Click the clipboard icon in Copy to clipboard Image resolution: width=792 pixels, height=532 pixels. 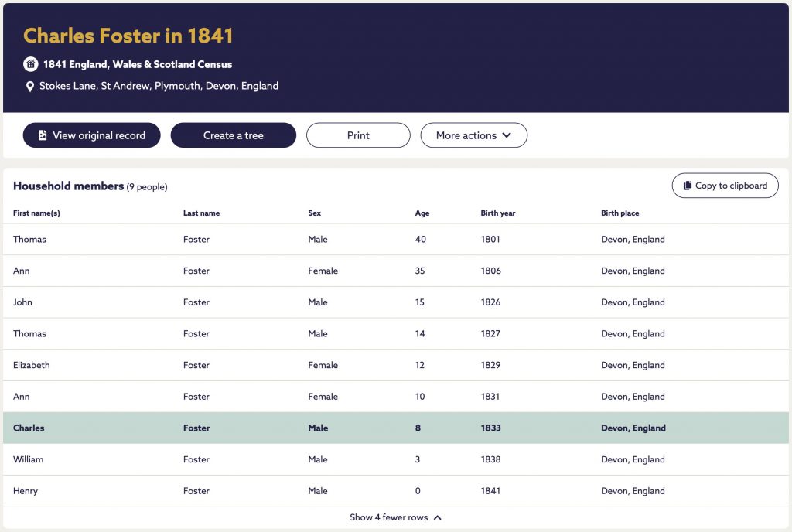(688, 186)
